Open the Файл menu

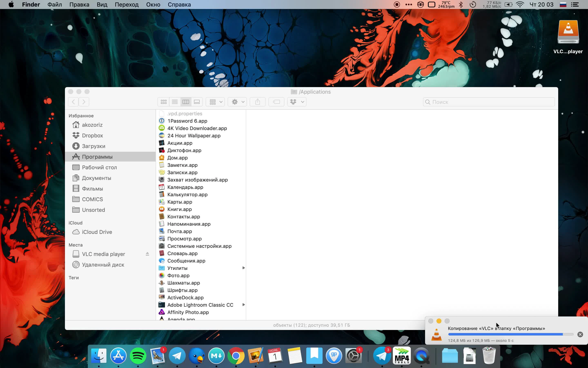(55, 5)
